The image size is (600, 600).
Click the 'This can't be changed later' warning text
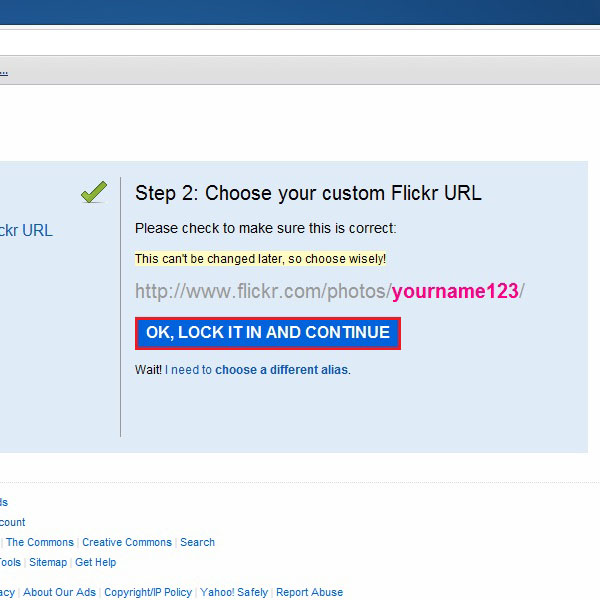[260, 259]
